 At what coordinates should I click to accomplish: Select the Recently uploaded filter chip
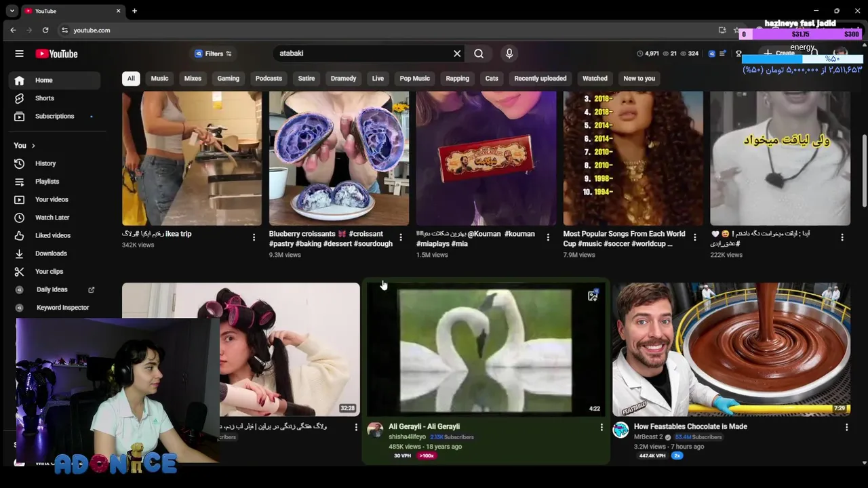tap(540, 79)
